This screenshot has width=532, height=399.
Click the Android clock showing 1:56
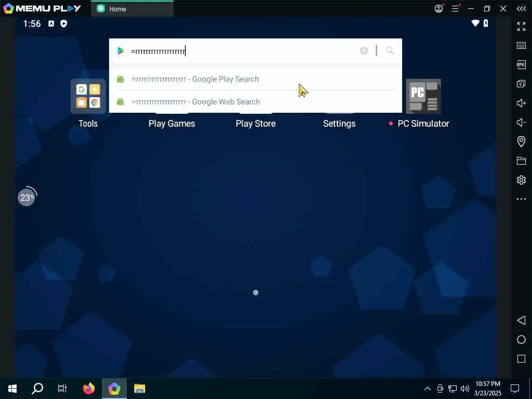coord(32,23)
